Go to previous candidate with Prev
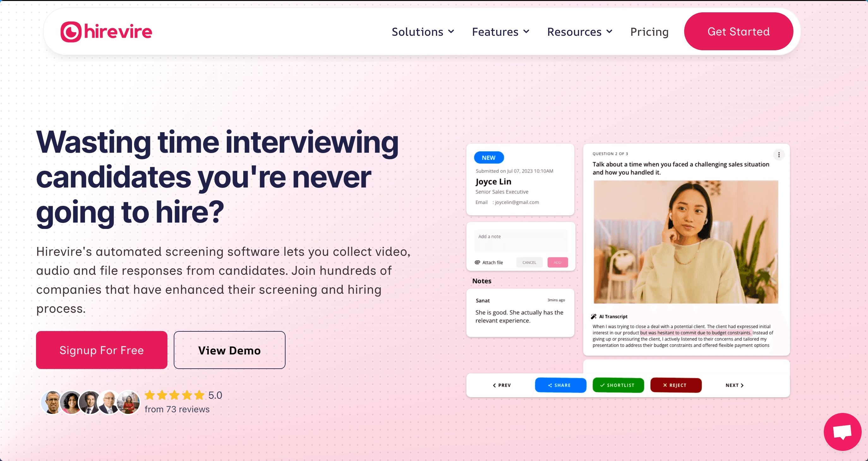 click(x=502, y=385)
